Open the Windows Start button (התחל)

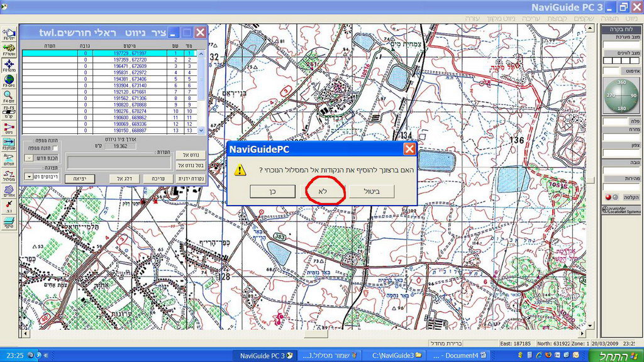click(x=616, y=356)
